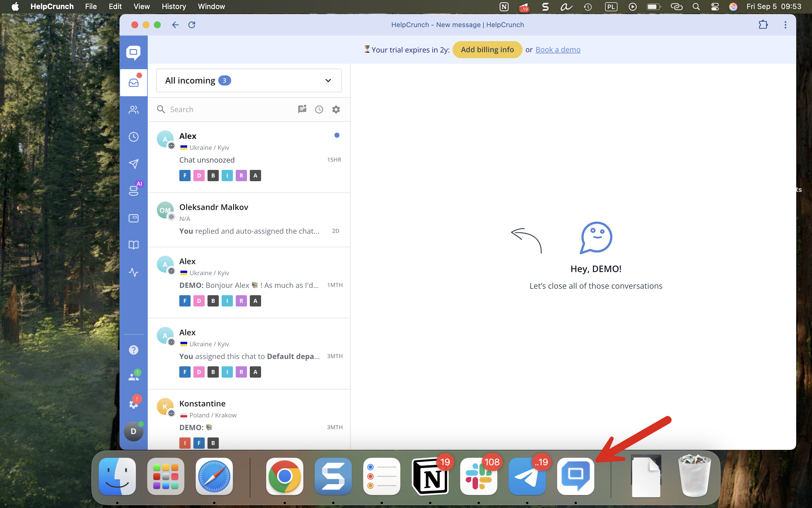Open Chrome from the Dock
Viewport: 812px width, 508px height.
pyautogui.click(x=284, y=476)
